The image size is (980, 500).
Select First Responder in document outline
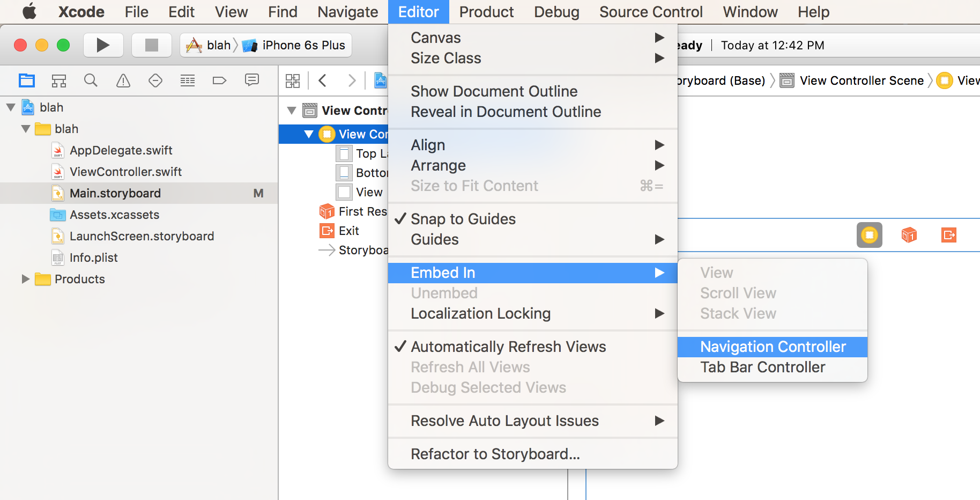tap(333, 211)
